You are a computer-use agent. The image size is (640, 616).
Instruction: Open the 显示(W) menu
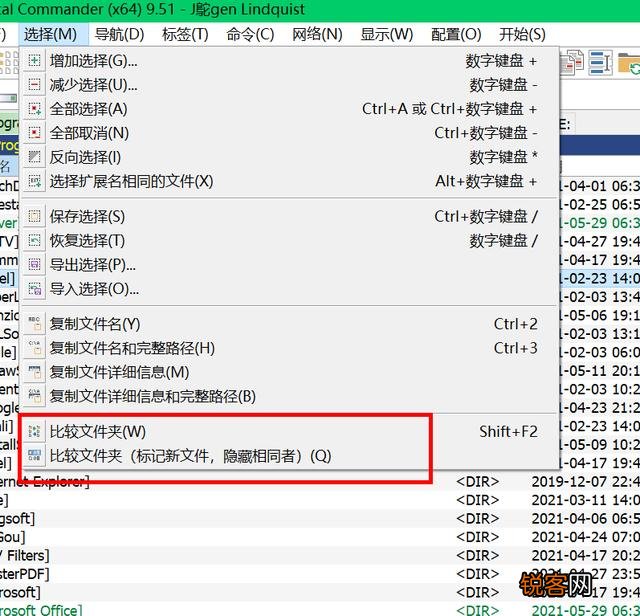[x=387, y=34]
